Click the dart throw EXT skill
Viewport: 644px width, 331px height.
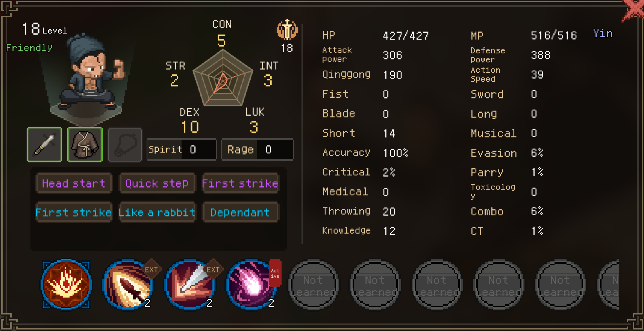128,284
